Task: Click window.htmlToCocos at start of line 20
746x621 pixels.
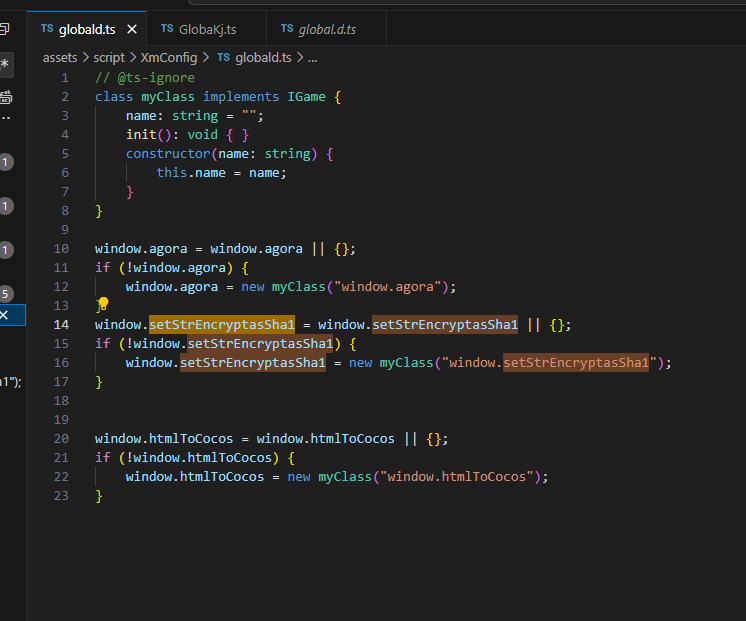Action: [164, 439]
